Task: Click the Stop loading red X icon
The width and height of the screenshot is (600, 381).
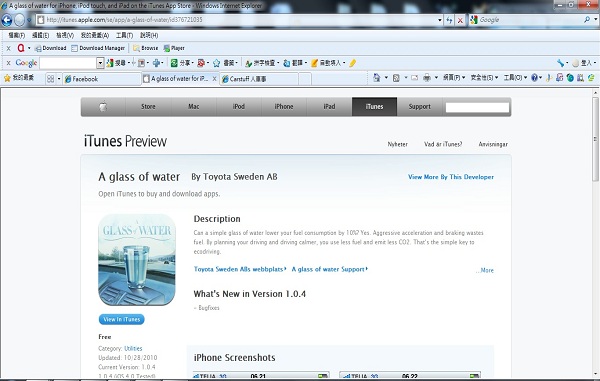Action: pos(460,20)
